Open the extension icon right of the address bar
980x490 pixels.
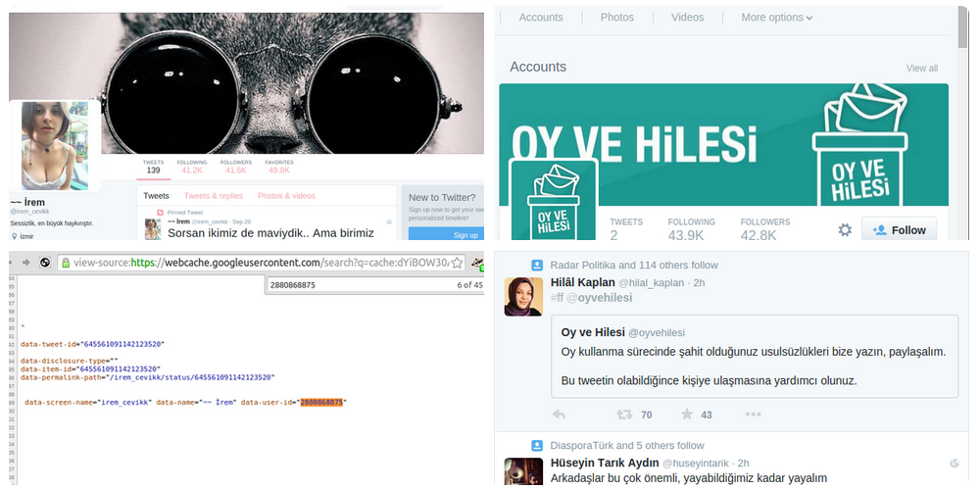coord(477,263)
